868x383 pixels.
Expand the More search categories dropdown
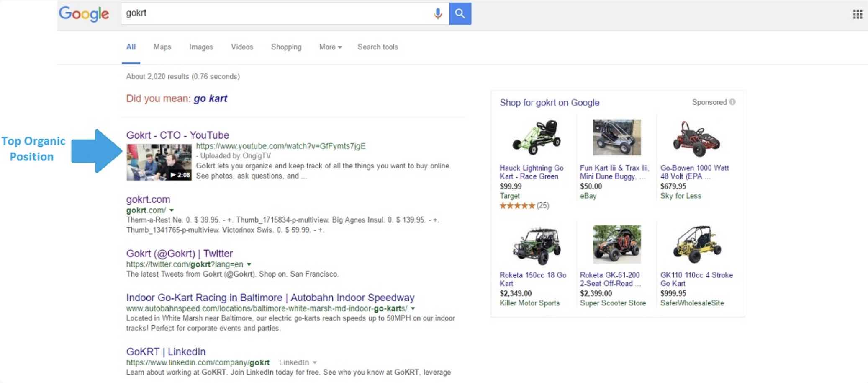[x=330, y=47]
